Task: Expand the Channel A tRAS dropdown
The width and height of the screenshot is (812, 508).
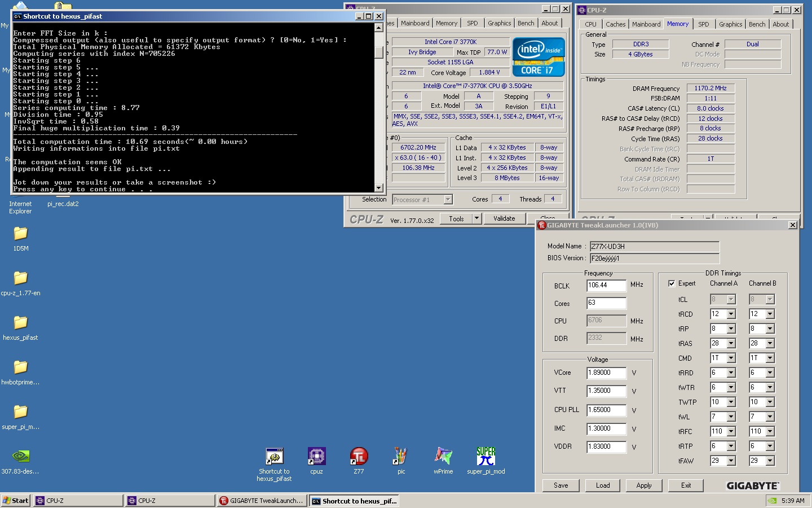Action: click(x=731, y=343)
